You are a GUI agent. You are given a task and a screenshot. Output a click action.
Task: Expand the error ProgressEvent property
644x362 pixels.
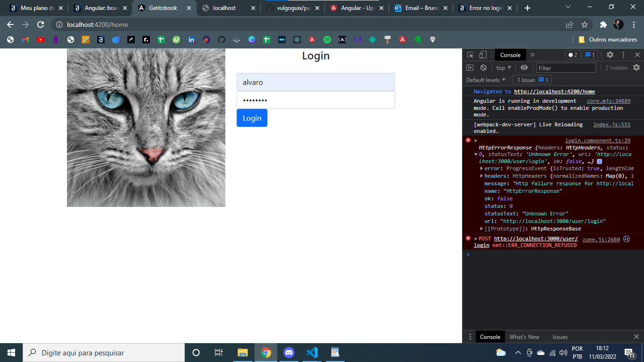(x=481, y=168)
